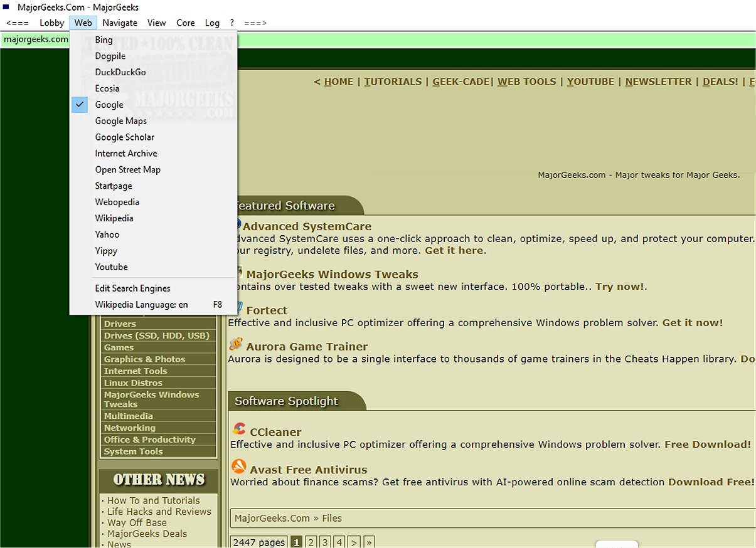The width and height of the screenshot is (756, 548).
Task: Click the How To and Tutorials link
Action: [154, 500]
